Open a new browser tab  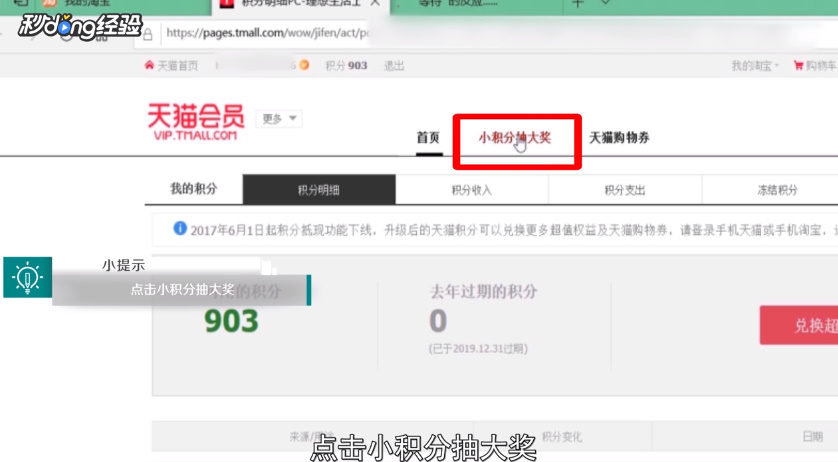click(578, 3)
